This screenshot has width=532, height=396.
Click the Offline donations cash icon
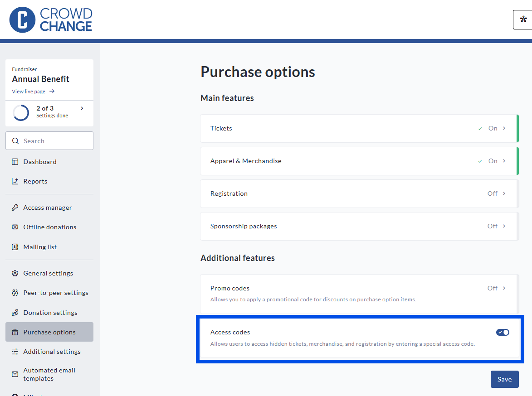point(15,227)
